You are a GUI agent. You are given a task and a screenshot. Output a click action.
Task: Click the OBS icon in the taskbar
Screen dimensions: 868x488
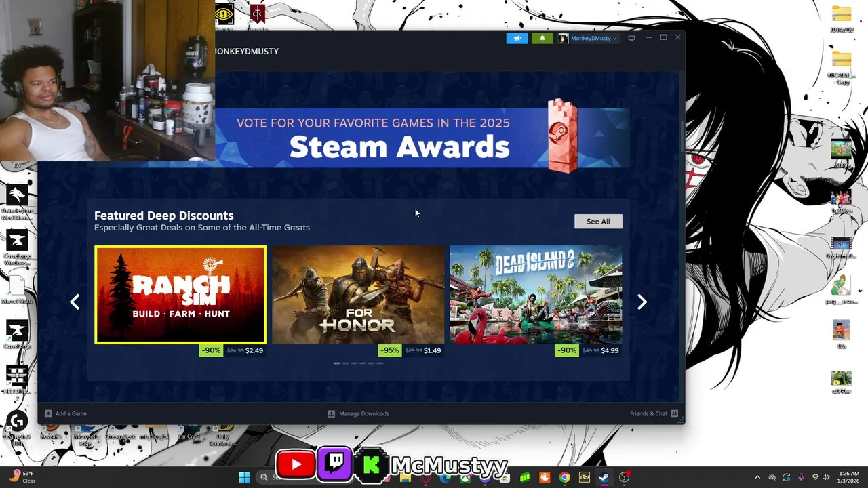click(624, 477)
